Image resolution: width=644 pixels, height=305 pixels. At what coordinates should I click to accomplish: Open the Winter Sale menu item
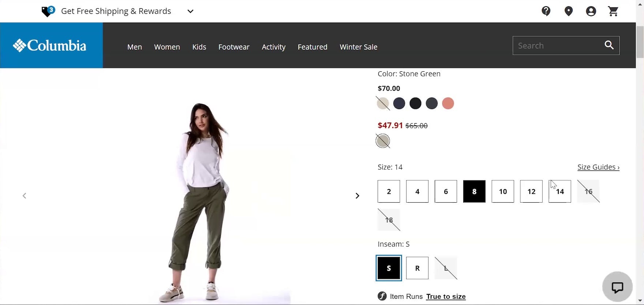[358, 47]
